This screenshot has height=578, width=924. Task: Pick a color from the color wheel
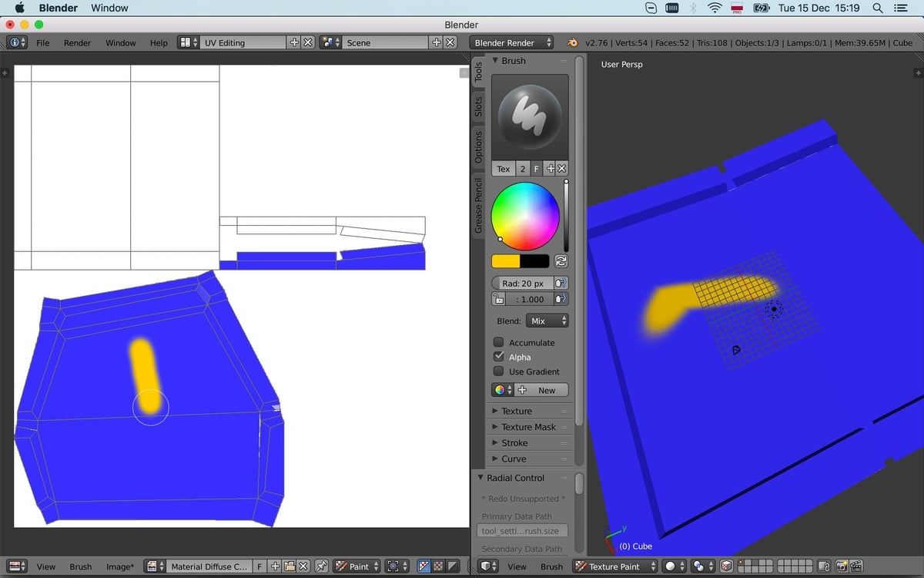[526, 216]
